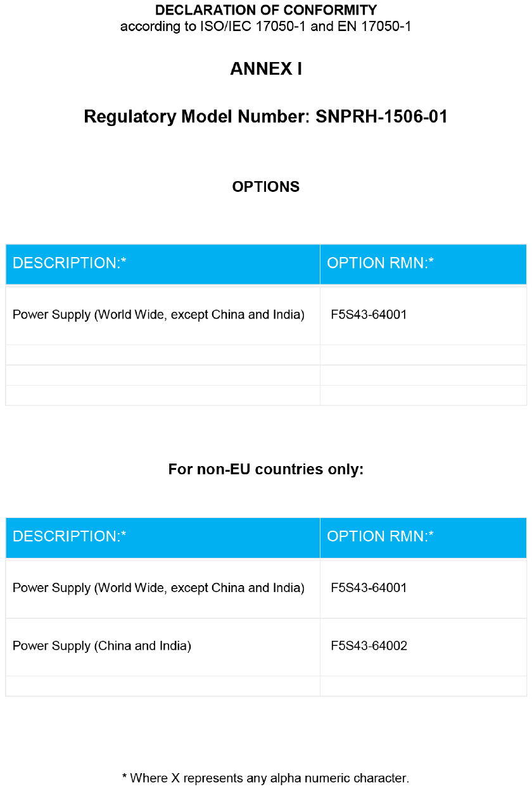Click the Regulatory Model Number SNPRH-1506-01 heading

266,117
